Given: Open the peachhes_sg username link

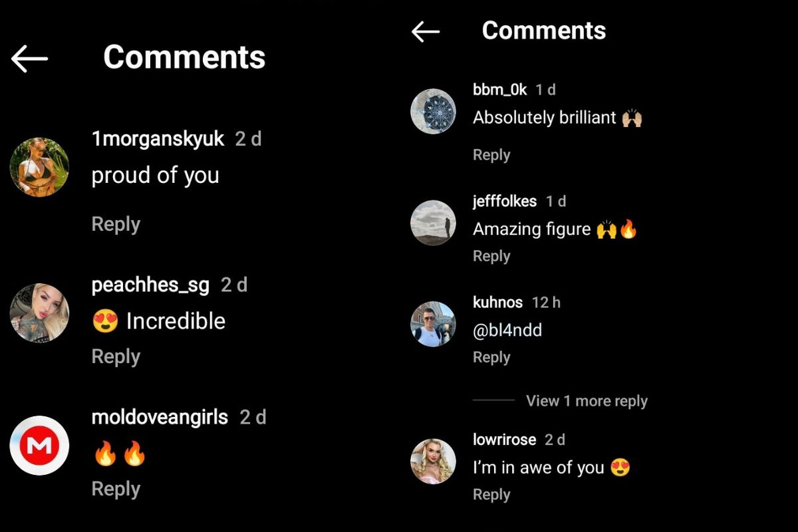Looking at the screenshot, I should (150, 285).
